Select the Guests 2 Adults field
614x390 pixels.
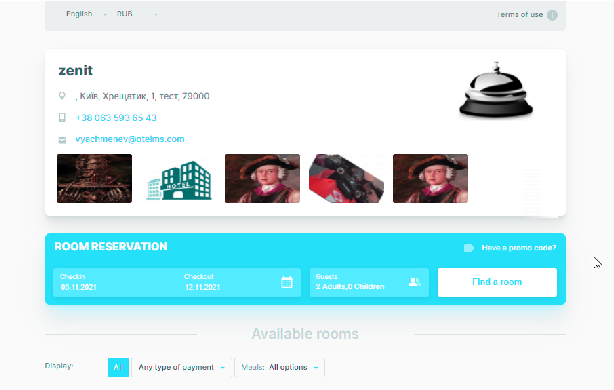point(369,282)
